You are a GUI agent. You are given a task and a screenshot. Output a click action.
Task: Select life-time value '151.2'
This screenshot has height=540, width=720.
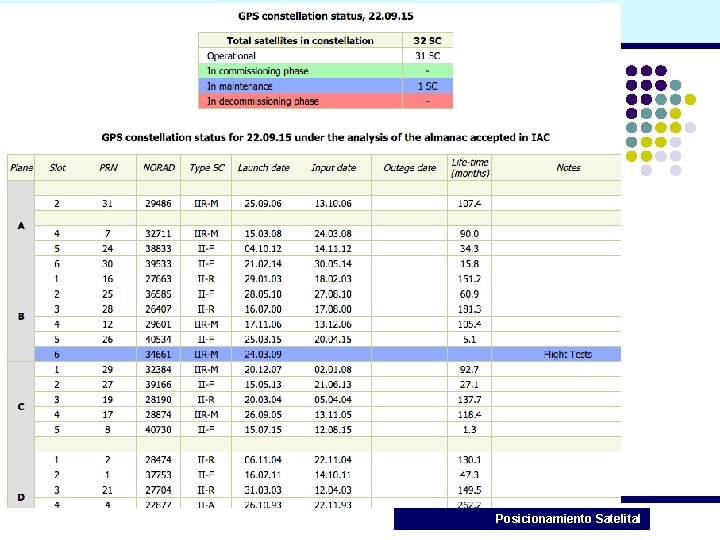[469, 279]
